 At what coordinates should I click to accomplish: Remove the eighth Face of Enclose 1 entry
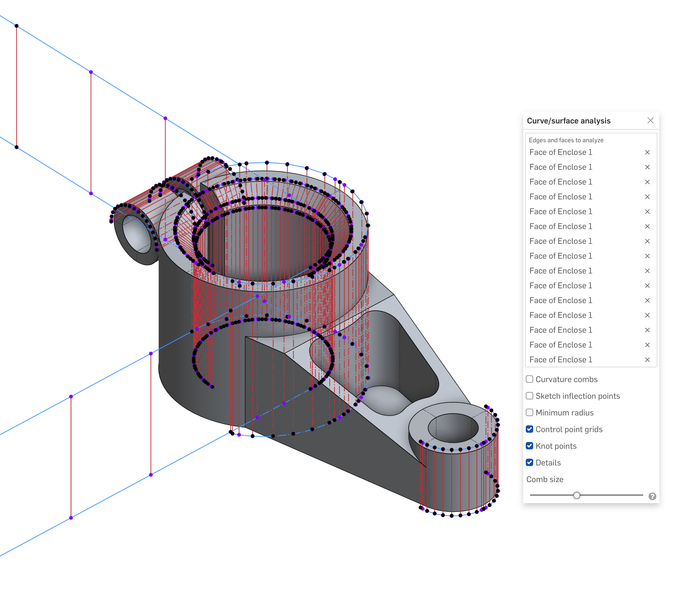coord(647,256)
